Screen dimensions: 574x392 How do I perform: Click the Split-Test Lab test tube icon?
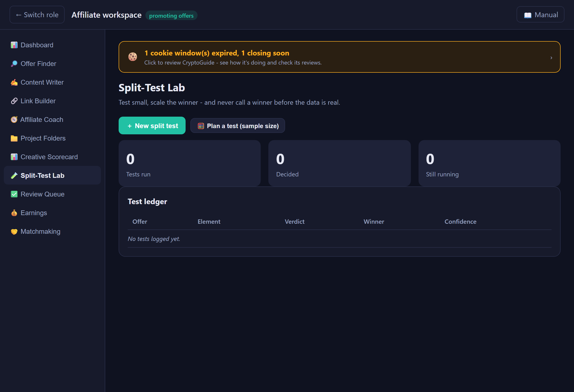tap(14, 175)
